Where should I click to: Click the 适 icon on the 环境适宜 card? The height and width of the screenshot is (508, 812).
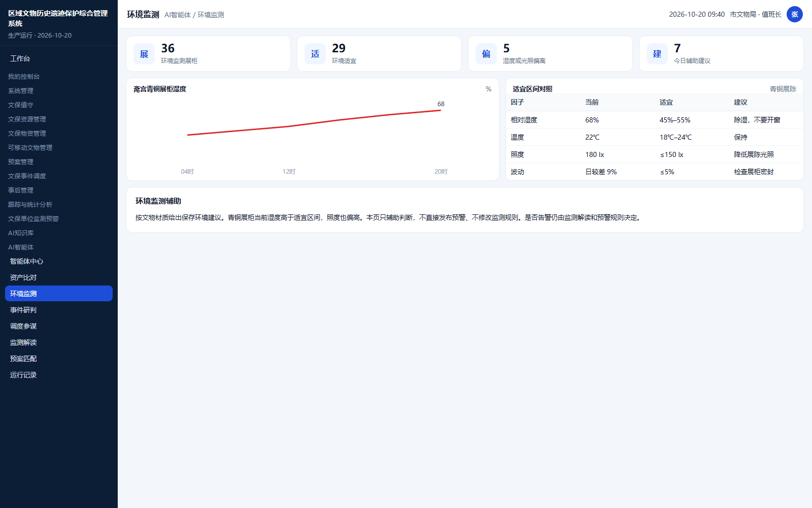coord(315,54)
